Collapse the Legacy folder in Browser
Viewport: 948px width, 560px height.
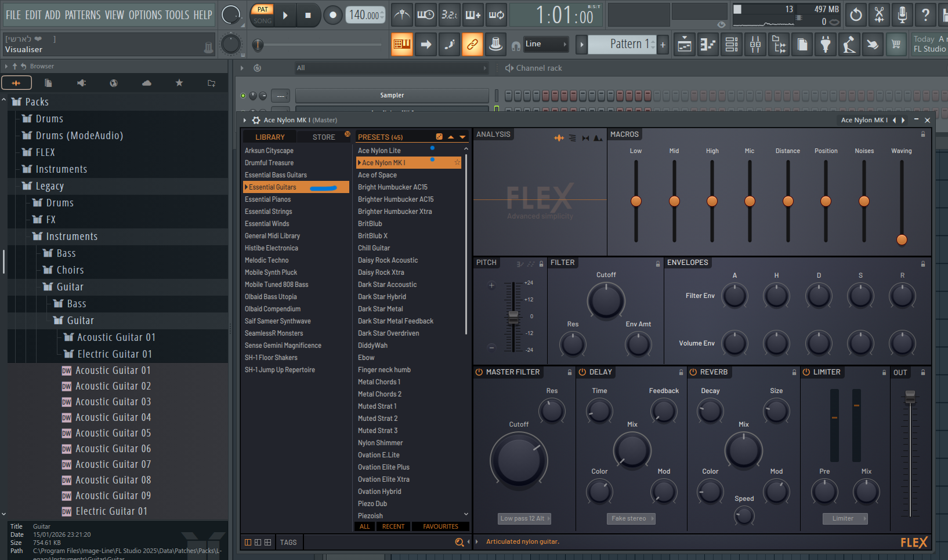pos(49,186)
